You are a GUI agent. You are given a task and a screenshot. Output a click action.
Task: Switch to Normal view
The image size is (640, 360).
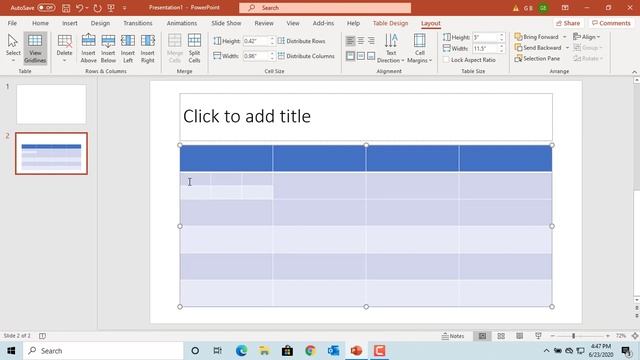[x=482, y=336]
